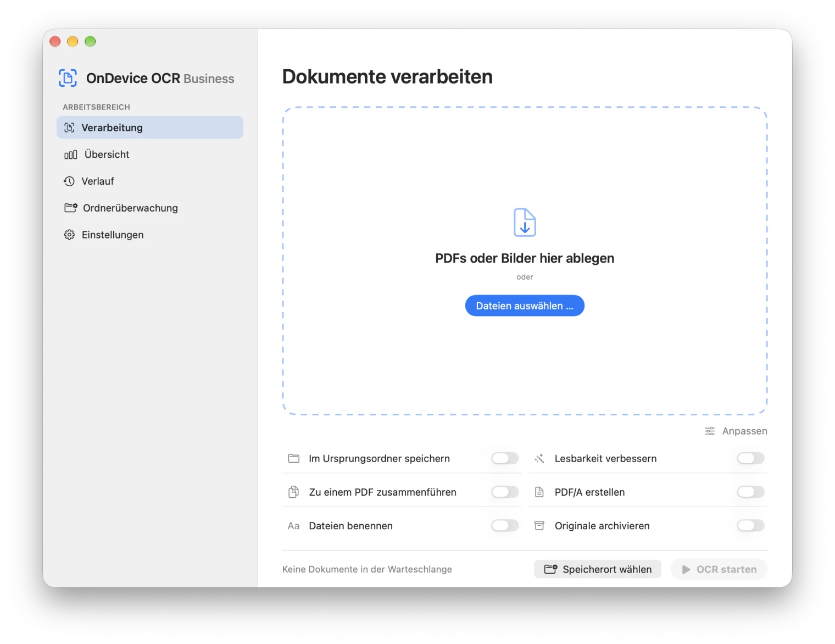835x644 pixels.
Task: Open Verlauf in the sidebar
Action: 150,181
